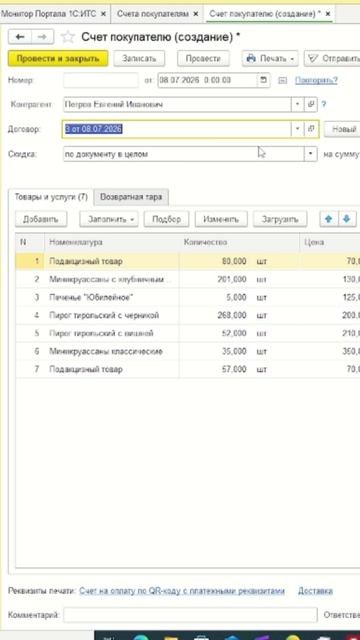Focus the Номер input field

100,80
